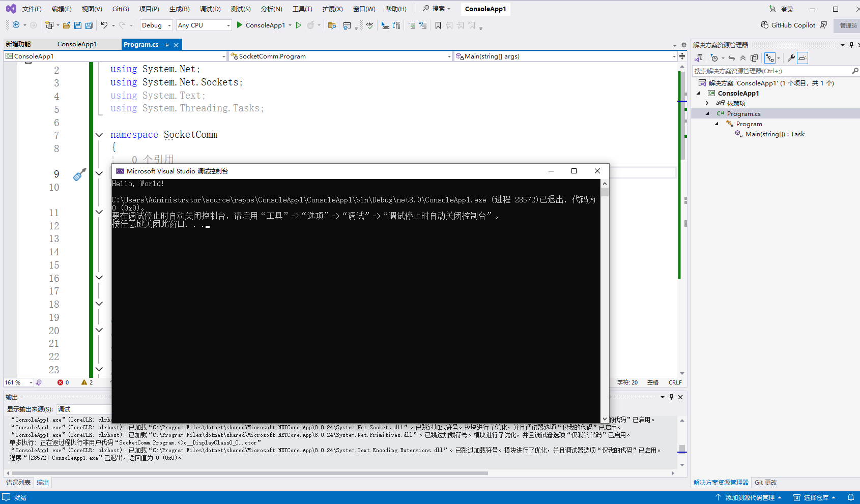Image resolution: width=860 pixels, height=504 pixels.
Task: Open the 扩展(X) menu
Action: (x=332, y=9)
